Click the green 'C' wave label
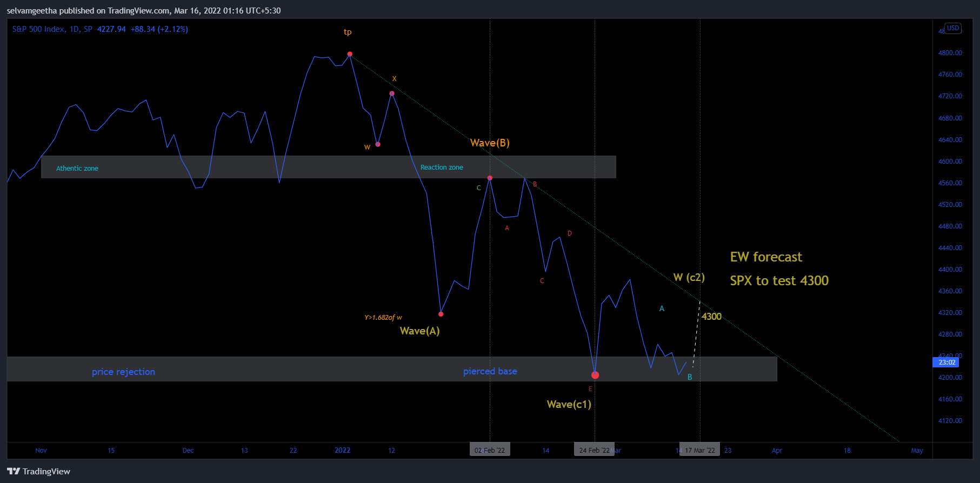980x483 pixels. [478, 188]
